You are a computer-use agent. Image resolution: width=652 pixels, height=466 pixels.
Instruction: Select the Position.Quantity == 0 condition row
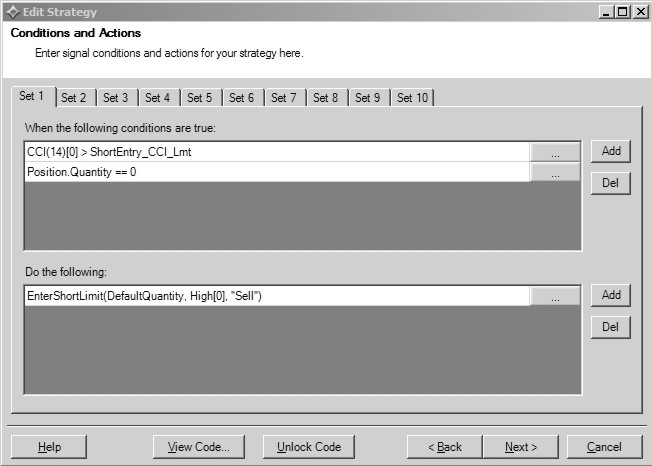click(x=277, y=172)
